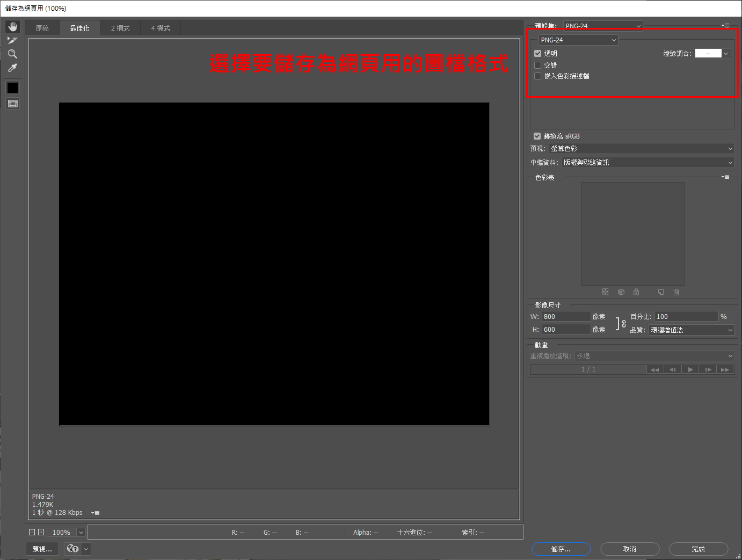Click the black eyedropper color swatch
This screenshot has width=742, height=560.
12,88
